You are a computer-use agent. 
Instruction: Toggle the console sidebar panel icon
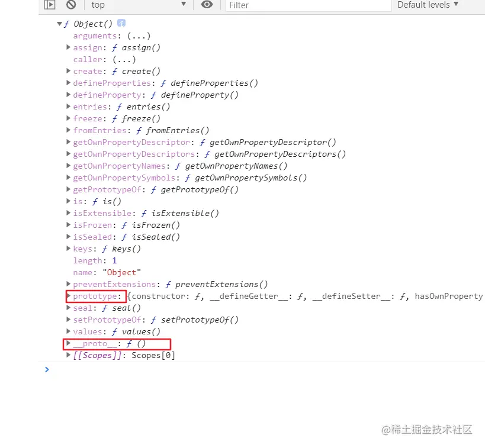point(50,5)
